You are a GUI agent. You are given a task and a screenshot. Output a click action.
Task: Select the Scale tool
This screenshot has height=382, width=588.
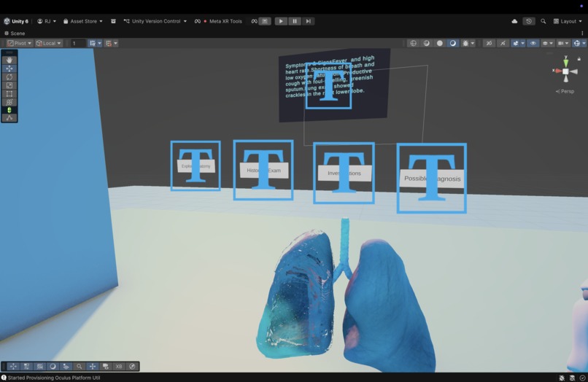[9, 85]
